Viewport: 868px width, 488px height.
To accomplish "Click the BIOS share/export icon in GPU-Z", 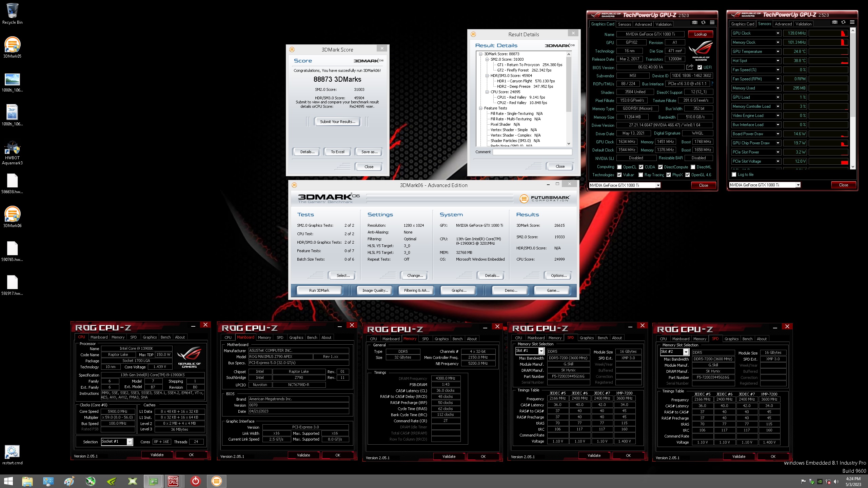I will point(690,67).
